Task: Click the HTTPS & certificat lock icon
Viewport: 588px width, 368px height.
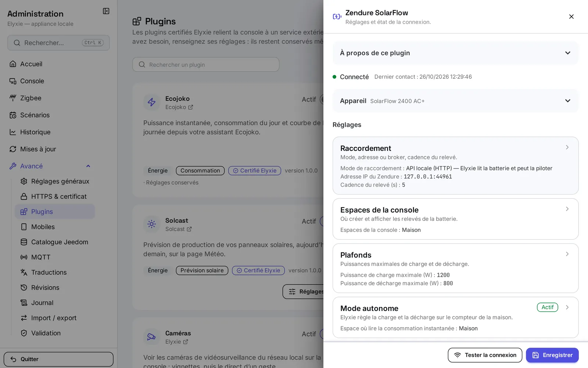Action: (x=24, y=197)
